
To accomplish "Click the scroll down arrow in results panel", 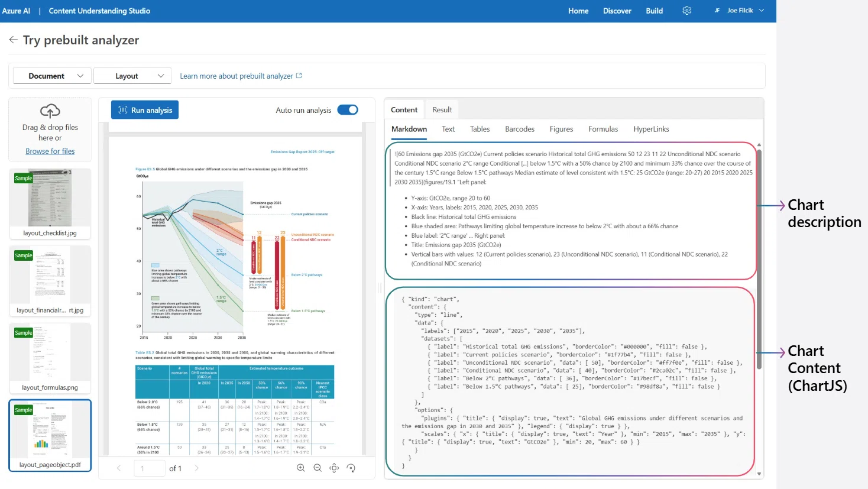I will coord(759,474).
